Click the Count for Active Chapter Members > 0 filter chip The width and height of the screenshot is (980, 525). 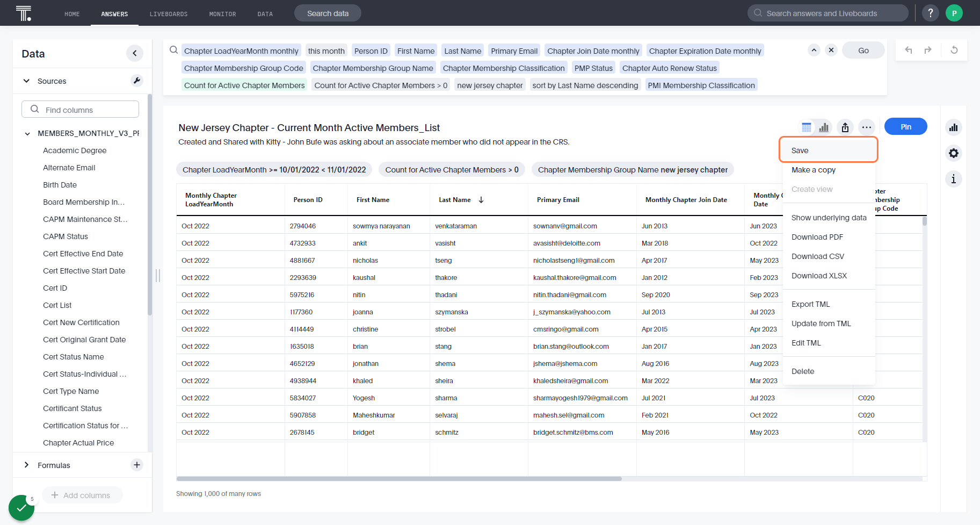452,170
